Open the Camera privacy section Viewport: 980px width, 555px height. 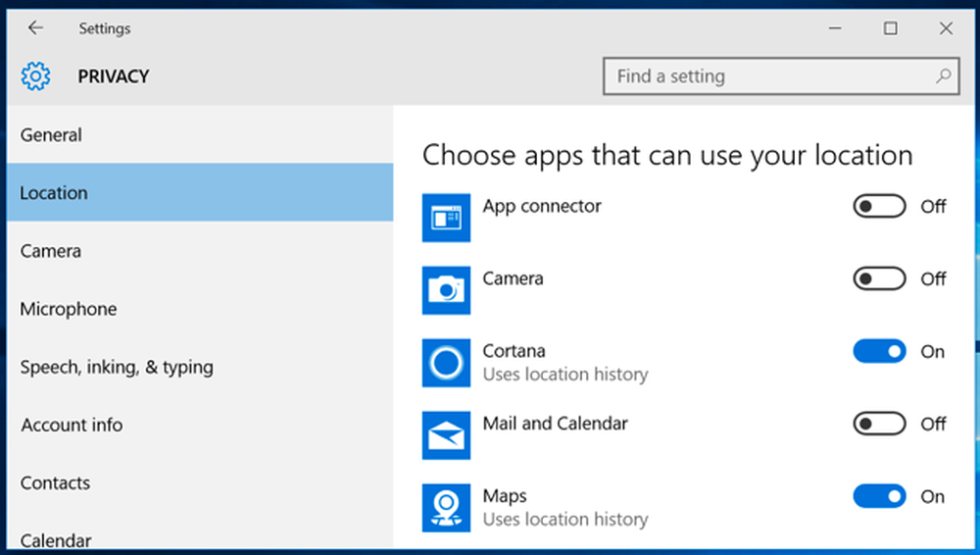coord(200,250)
